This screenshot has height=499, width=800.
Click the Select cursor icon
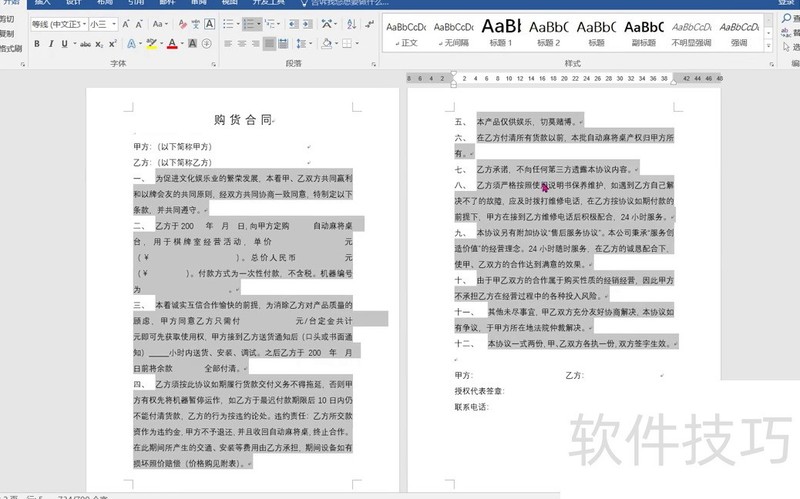point(786,47)
